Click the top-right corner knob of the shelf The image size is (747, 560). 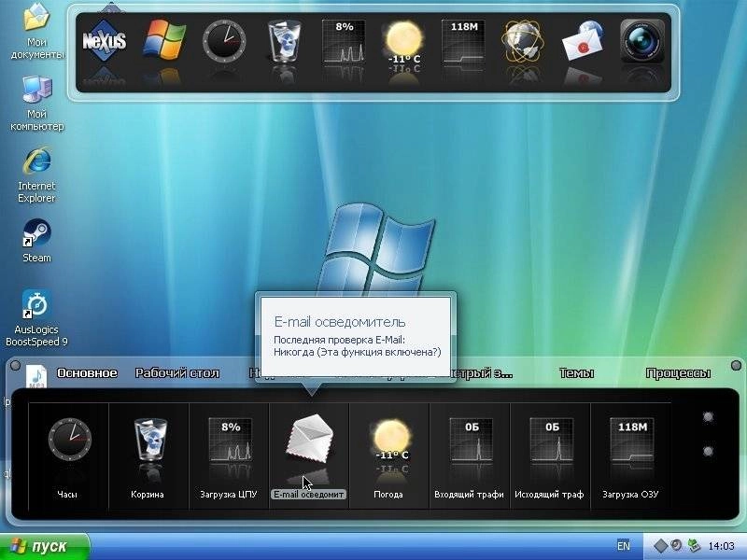click(736, 365)
